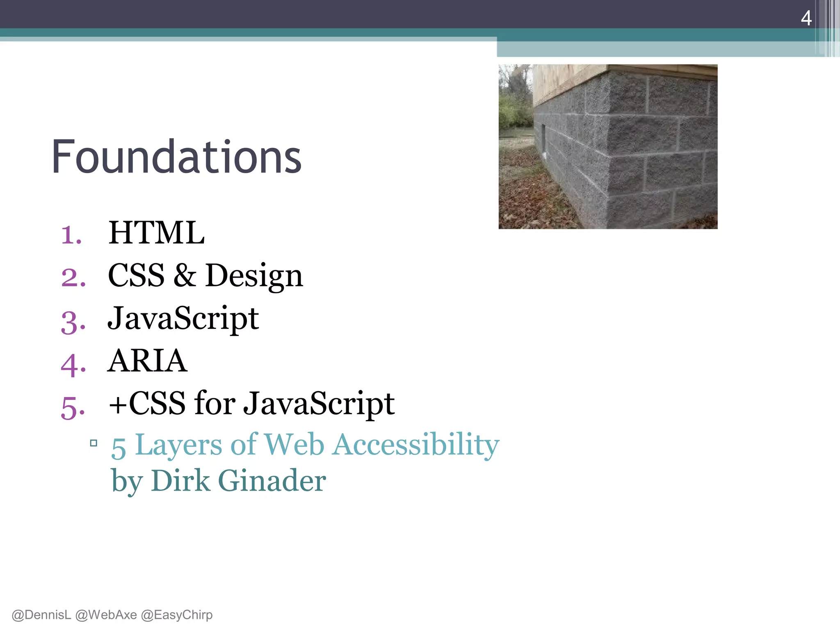840x630 pixels.
Task: Click list item '+CSS for JavaScript'
Action: pos(251,404)
